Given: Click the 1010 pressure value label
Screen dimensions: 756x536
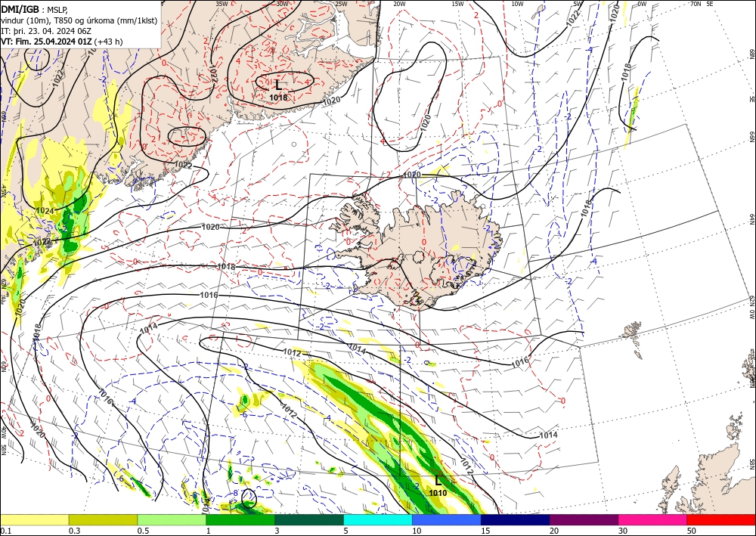Looking at the screenshot, I should [438, 493].
